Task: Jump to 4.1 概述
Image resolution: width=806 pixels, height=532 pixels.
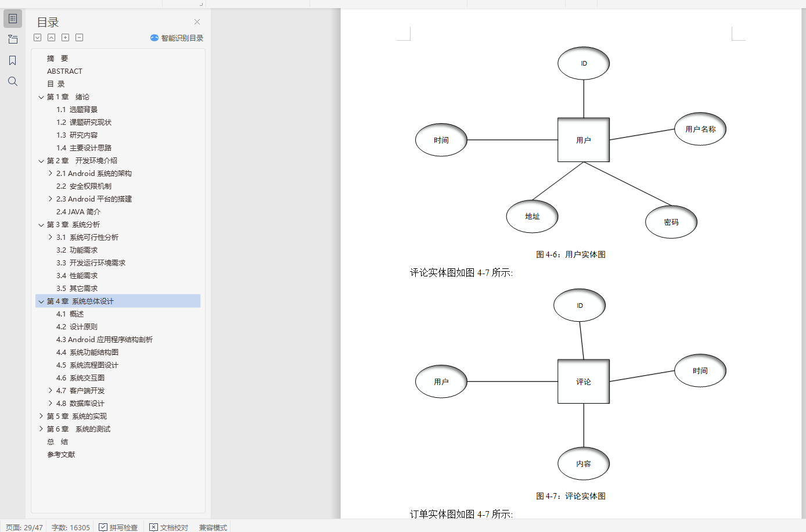Action: [70, 314]
